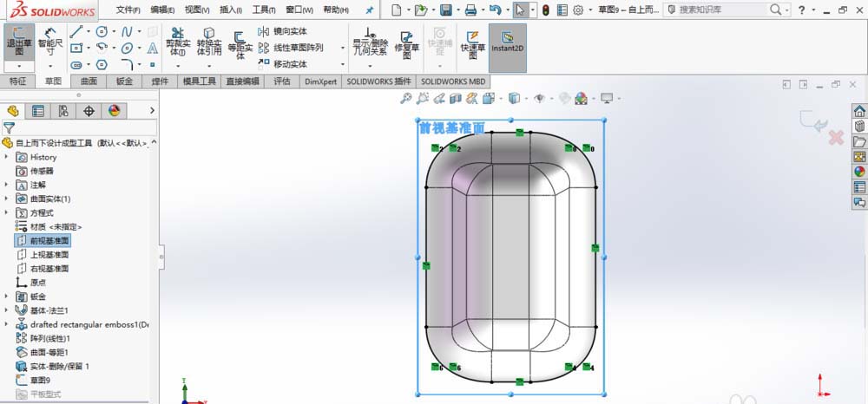Toggle Instant2D mode

coord(508,48)
